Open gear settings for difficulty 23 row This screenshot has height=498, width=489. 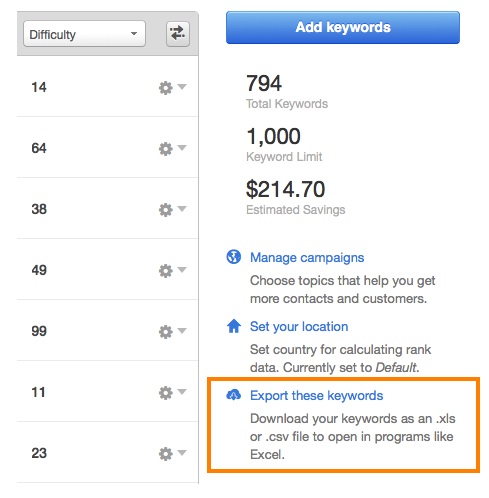[x=166, y=454]
